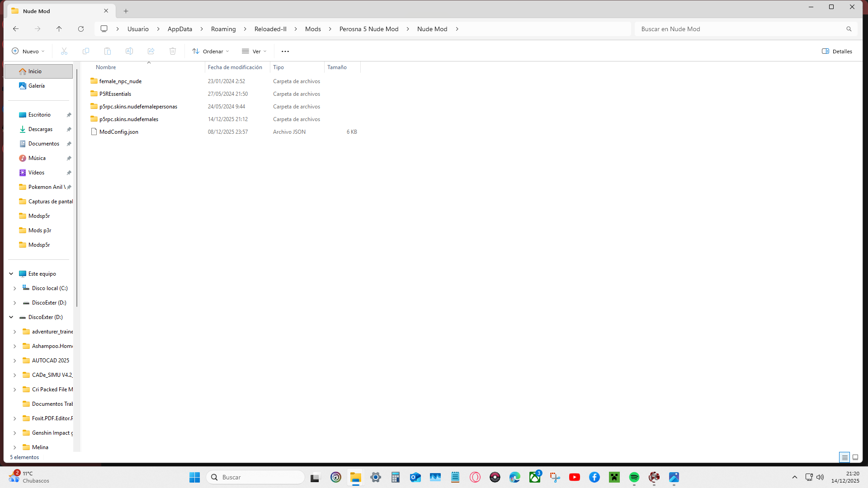Open Spotify from the taskbar
This screenshot has height=488, width=868.
point(634,477)
